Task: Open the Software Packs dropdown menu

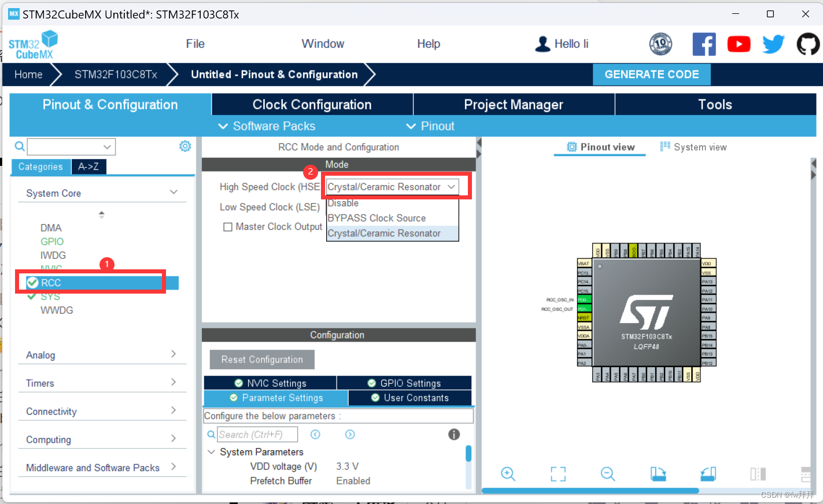Action: [x=267, y=126]
